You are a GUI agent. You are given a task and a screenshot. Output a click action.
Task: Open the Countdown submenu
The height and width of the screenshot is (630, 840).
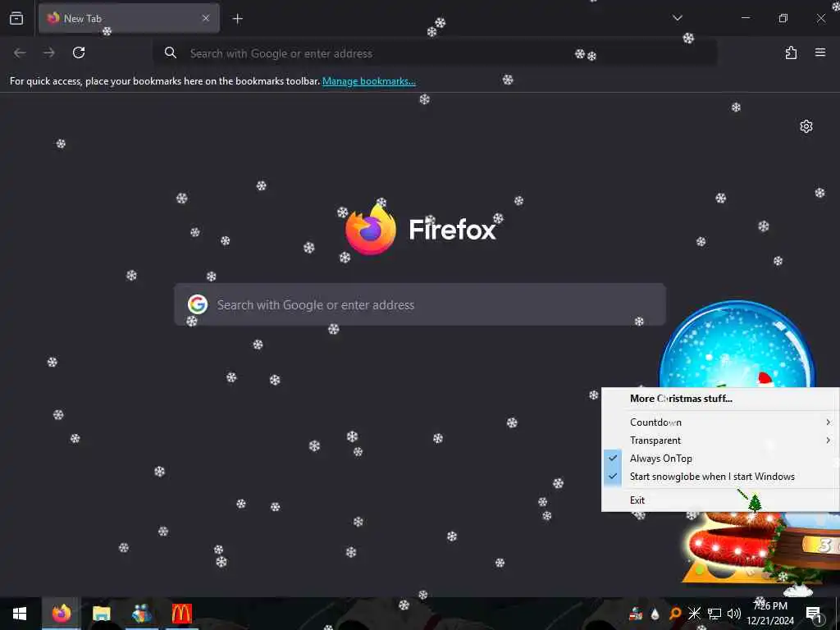pyautogui.click(x=720, y=422)
